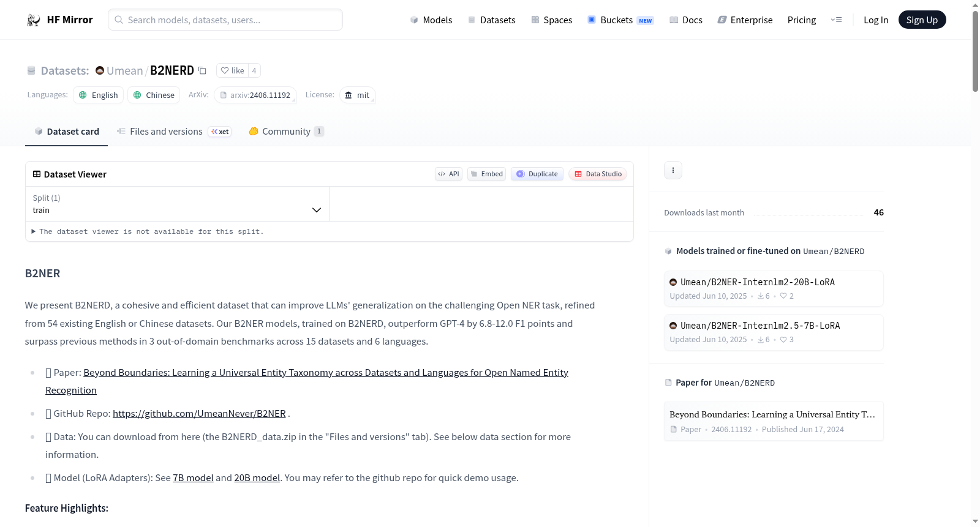
Task: Open Buckets from the top navigation
Action: [x=620, y=20]
